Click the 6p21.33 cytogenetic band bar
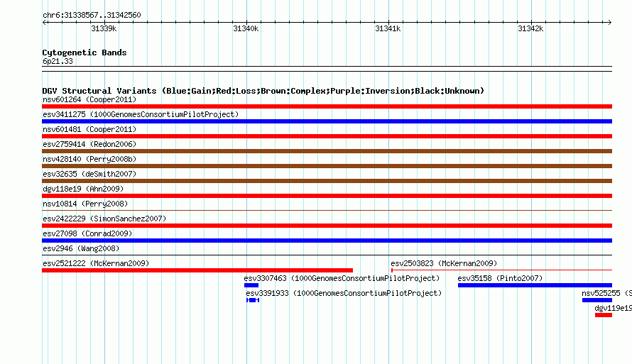 [x=327, y=69]
